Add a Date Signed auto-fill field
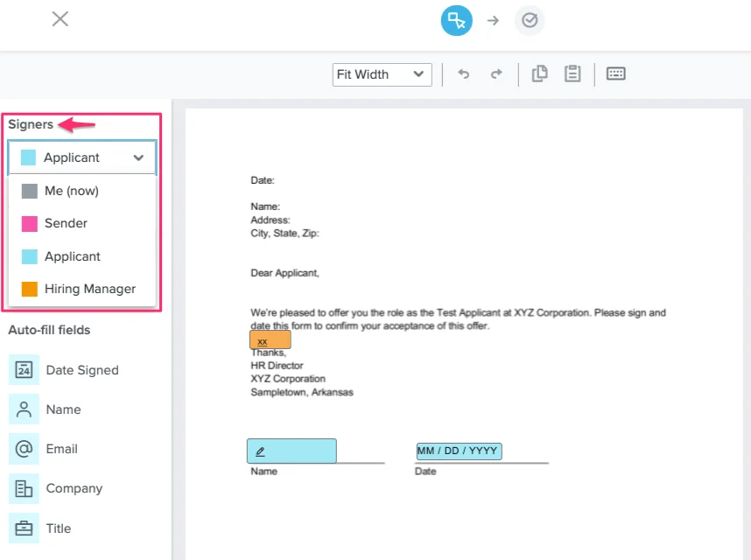Screen dimensions: 751x560 coord(24,370)
